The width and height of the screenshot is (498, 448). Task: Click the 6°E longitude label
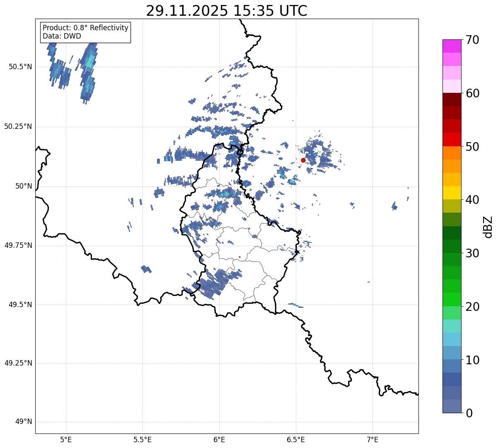pos(219,440)
